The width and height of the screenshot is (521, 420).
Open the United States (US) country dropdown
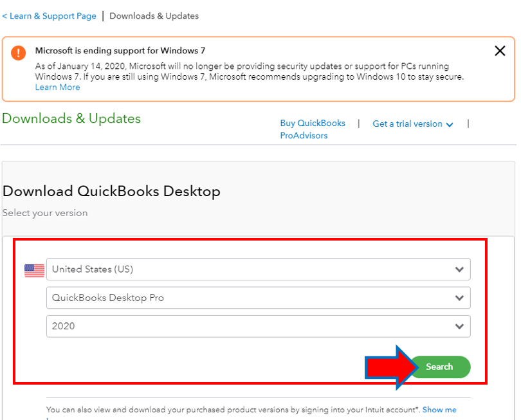point(258,269)
